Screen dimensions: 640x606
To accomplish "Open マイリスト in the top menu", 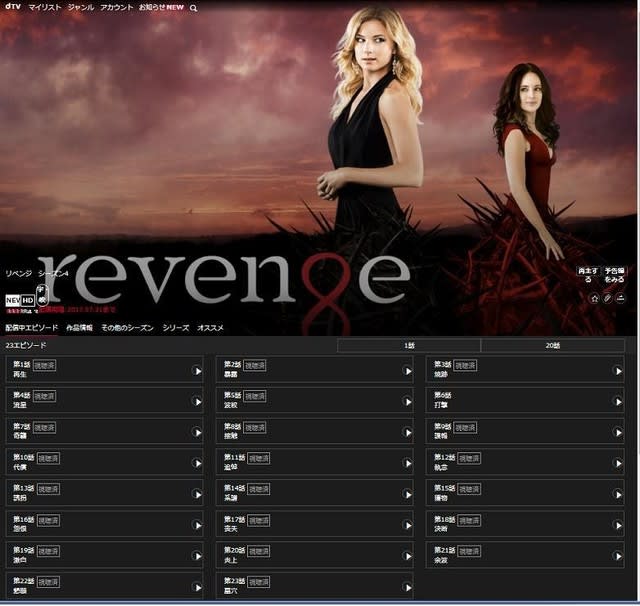I will 44,7.
